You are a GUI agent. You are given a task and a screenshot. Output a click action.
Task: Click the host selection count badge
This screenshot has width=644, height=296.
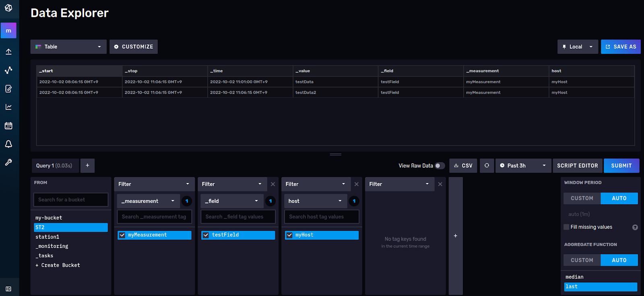tap(354, 201)
